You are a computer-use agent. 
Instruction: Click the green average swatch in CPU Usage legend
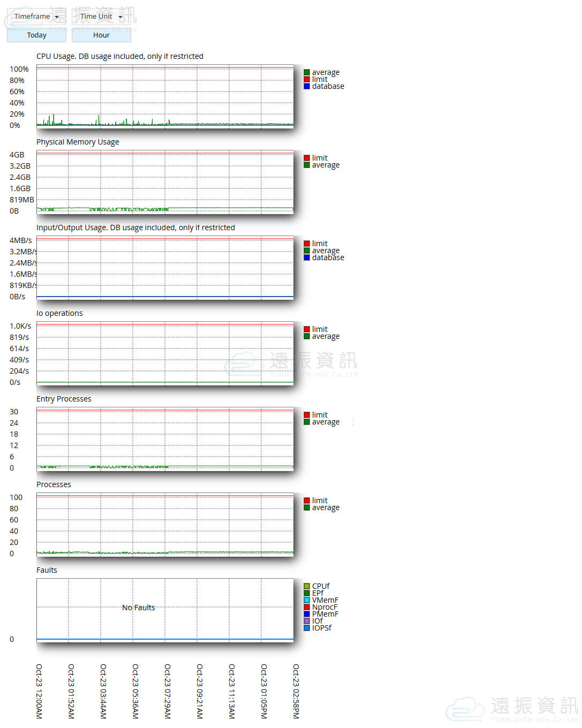point(307,72)
